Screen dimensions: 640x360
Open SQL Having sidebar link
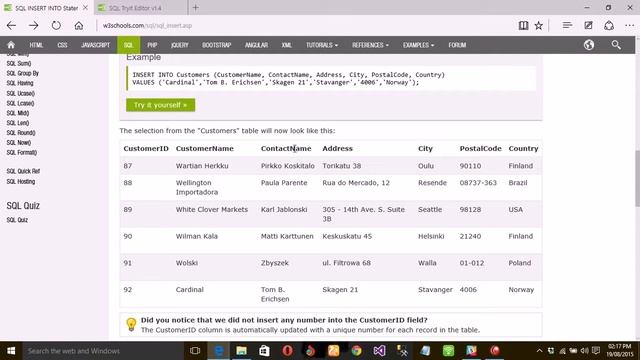[20, 83]
